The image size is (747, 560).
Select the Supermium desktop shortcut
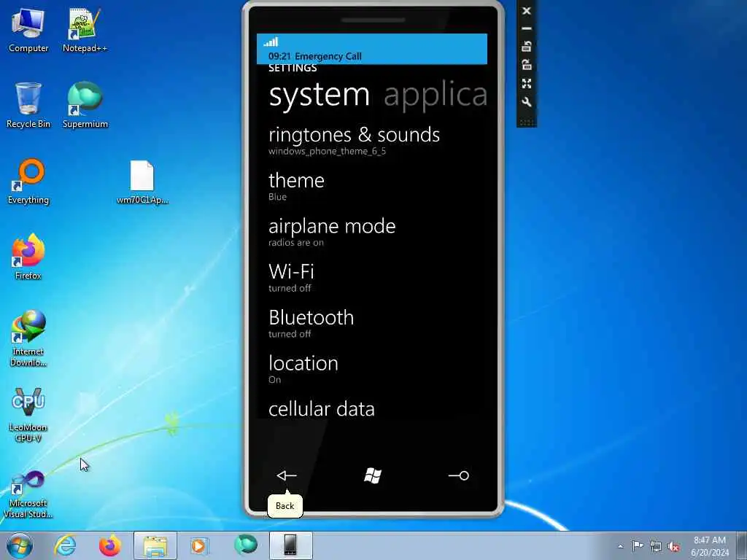(85, 105)
